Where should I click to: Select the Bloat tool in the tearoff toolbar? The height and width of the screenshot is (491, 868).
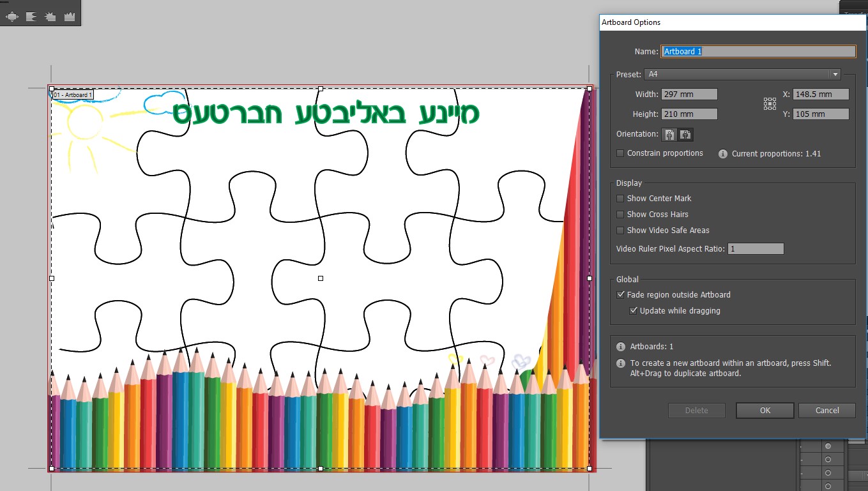pyautogui.click(x=11, y=15)
